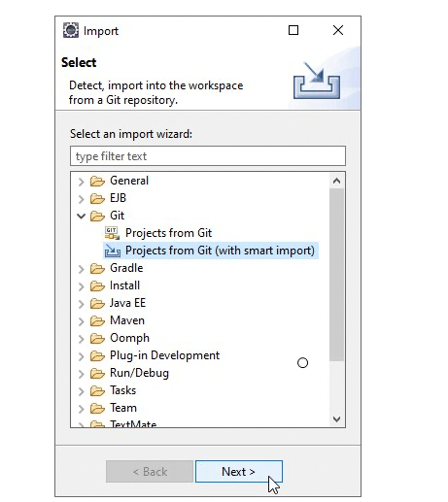Click the Next button

pos(239,472)
